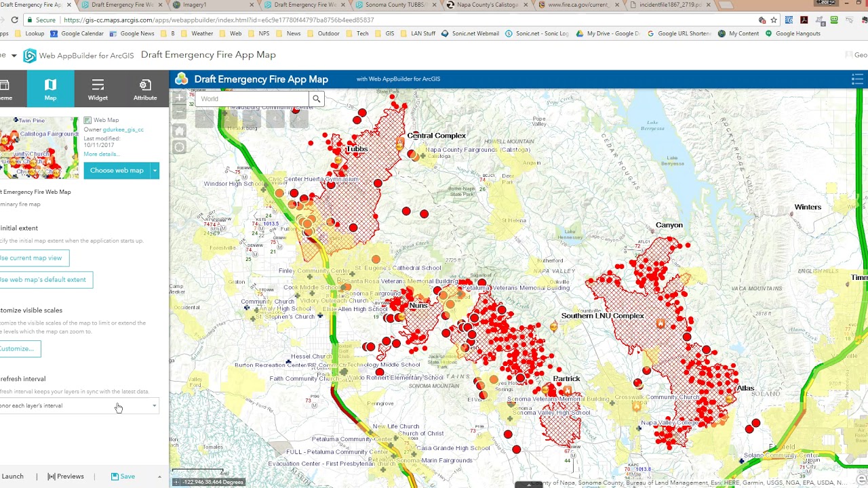Close the Imagery1 browser tab
This screenshot has width=868, height=488.
tap(252, 5)
